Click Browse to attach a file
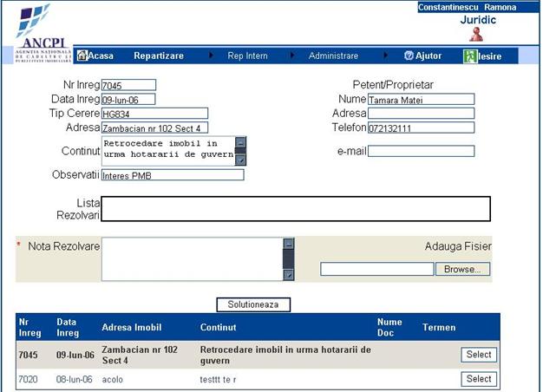 [462, 269]
